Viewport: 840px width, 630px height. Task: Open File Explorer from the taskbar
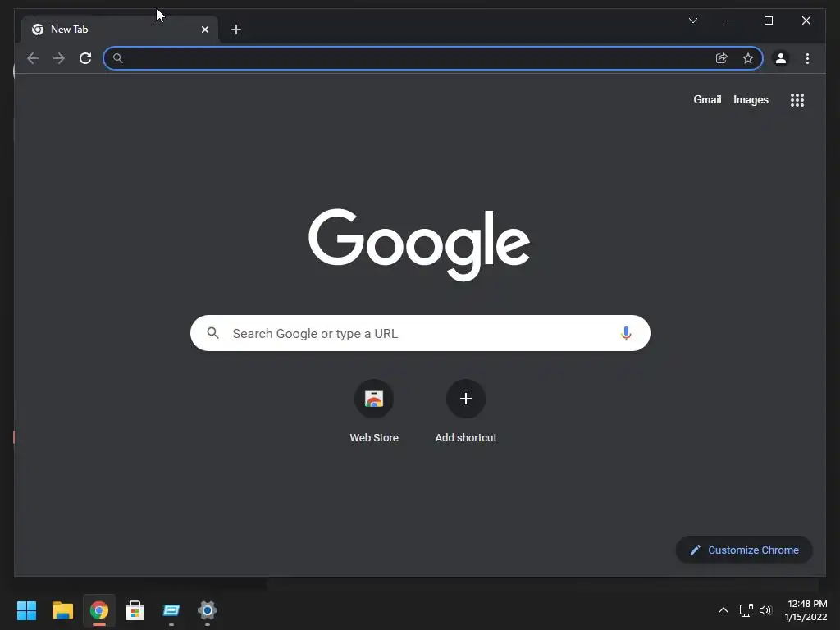pos(62,610)
